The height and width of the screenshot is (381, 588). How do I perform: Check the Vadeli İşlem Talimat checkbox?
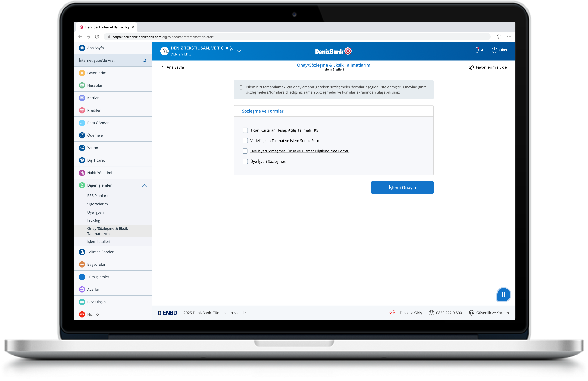(245, 141)
